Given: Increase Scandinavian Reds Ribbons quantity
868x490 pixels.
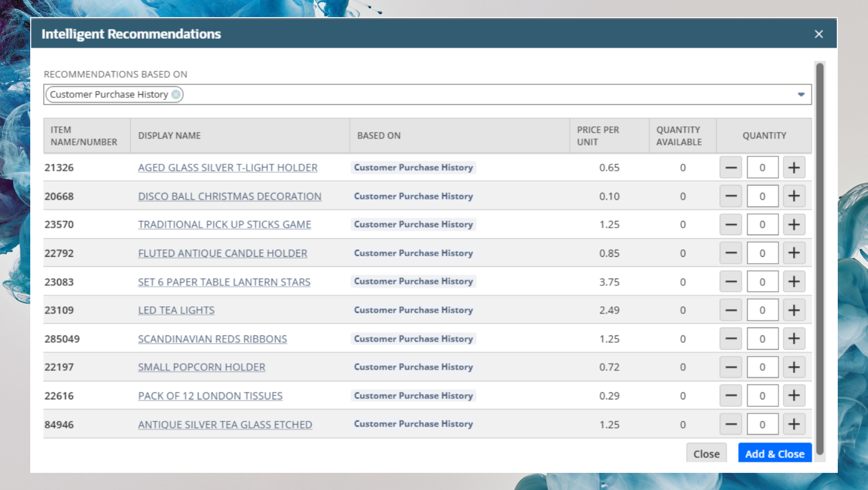Looking at the screenshot, I should point(794,338).
